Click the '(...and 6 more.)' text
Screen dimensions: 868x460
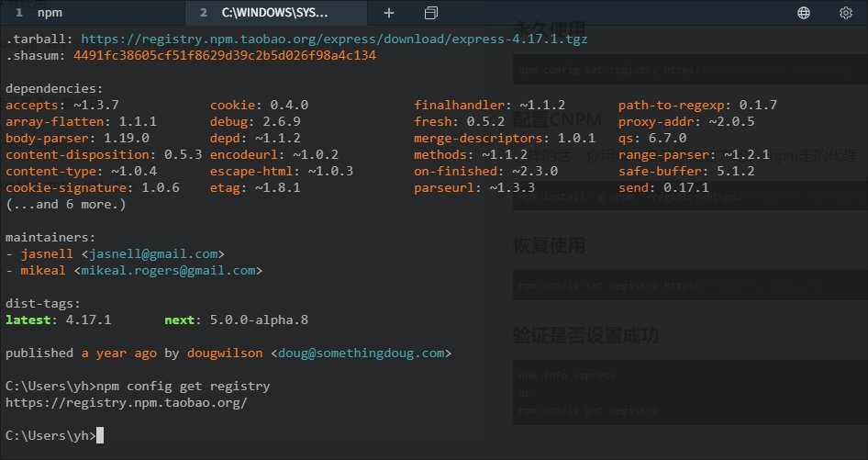click(x=66, y=205)
